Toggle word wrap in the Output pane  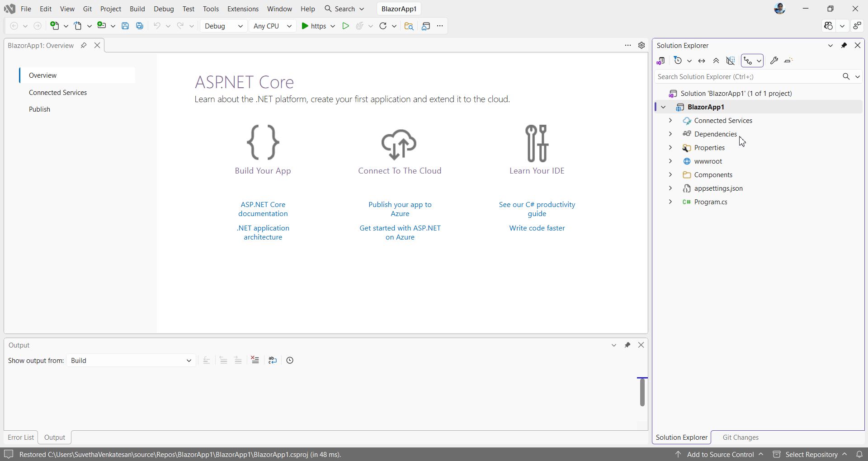(x=273, y=360)
